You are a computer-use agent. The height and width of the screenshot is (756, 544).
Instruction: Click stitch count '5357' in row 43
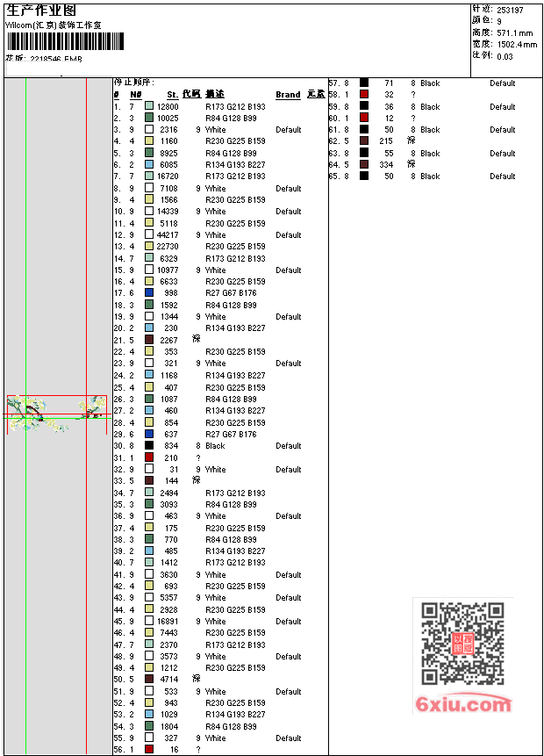point(169,597)
